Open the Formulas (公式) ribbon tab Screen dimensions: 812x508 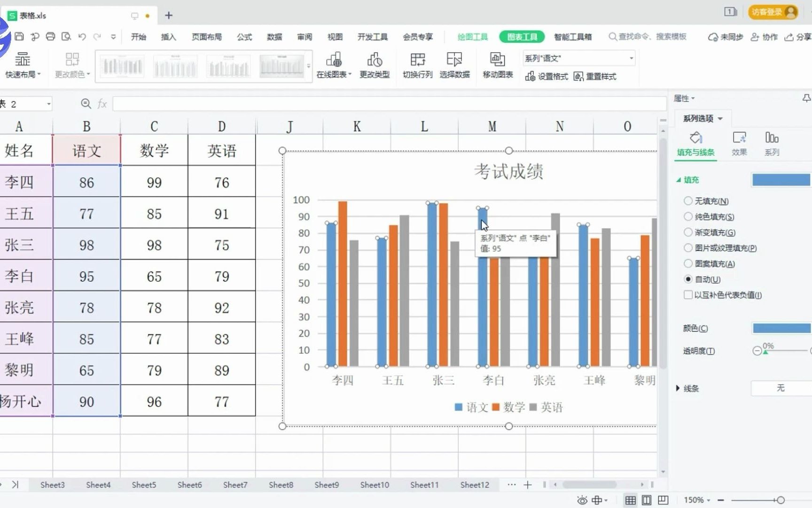[244, 37]
